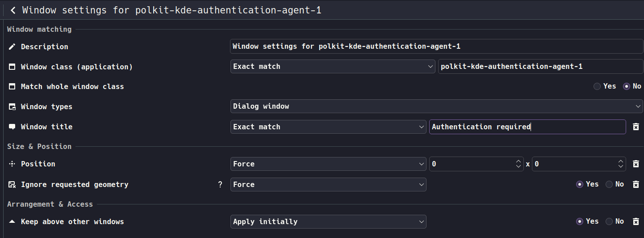Viewport: 644px width, 238px height.
Task: Select Yes for Match whole window class
Action: 597,86
